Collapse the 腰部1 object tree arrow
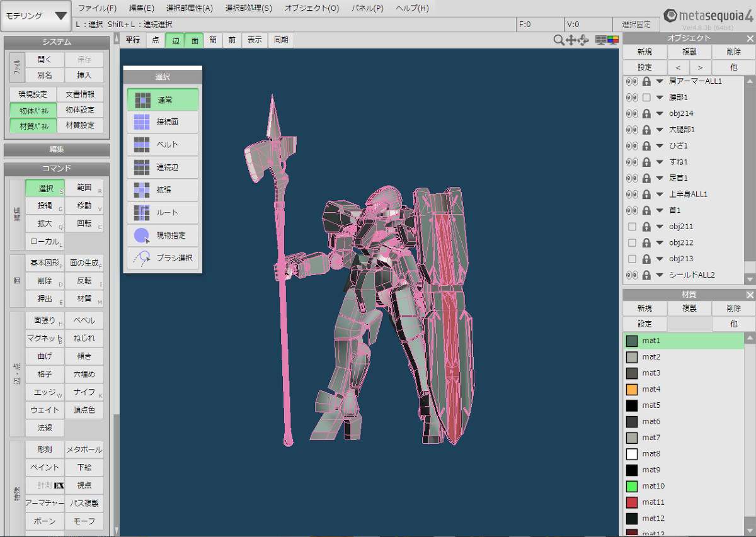 (660, 98)
